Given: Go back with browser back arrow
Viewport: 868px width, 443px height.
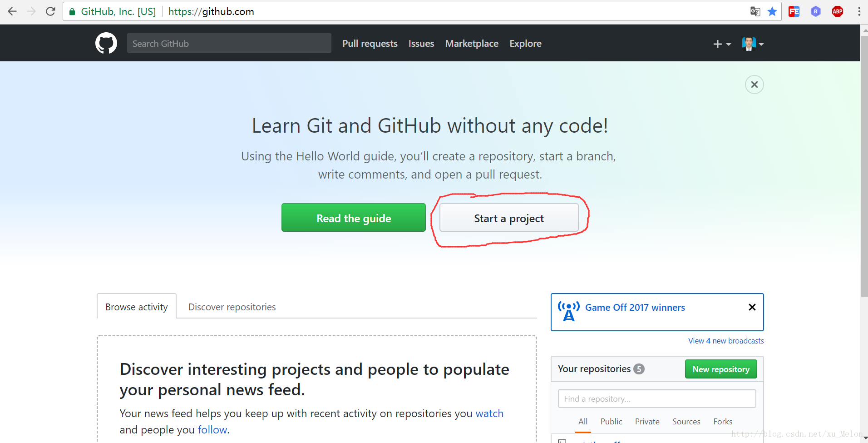Looking at the screenshot, I should click(x=12, y=11).
